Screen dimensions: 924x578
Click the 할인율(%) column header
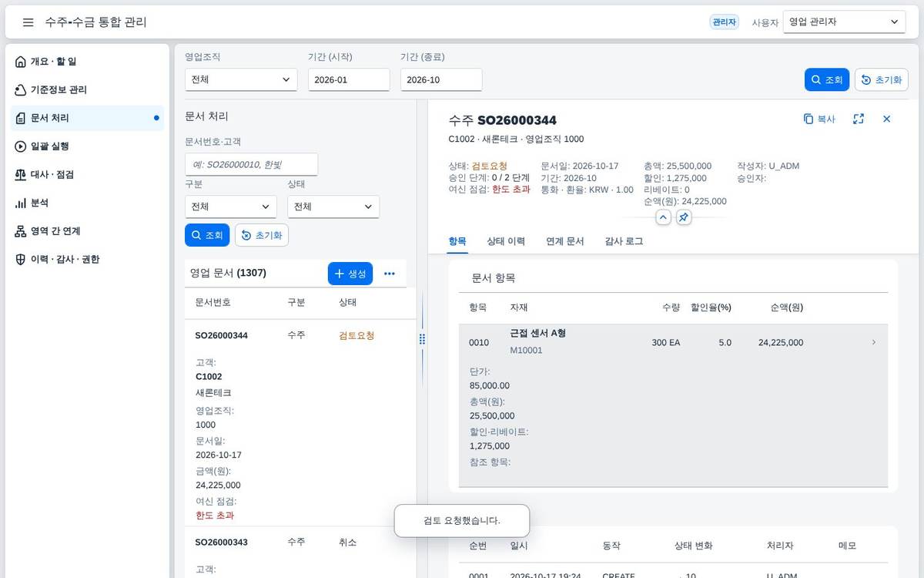tap(711, 307)
